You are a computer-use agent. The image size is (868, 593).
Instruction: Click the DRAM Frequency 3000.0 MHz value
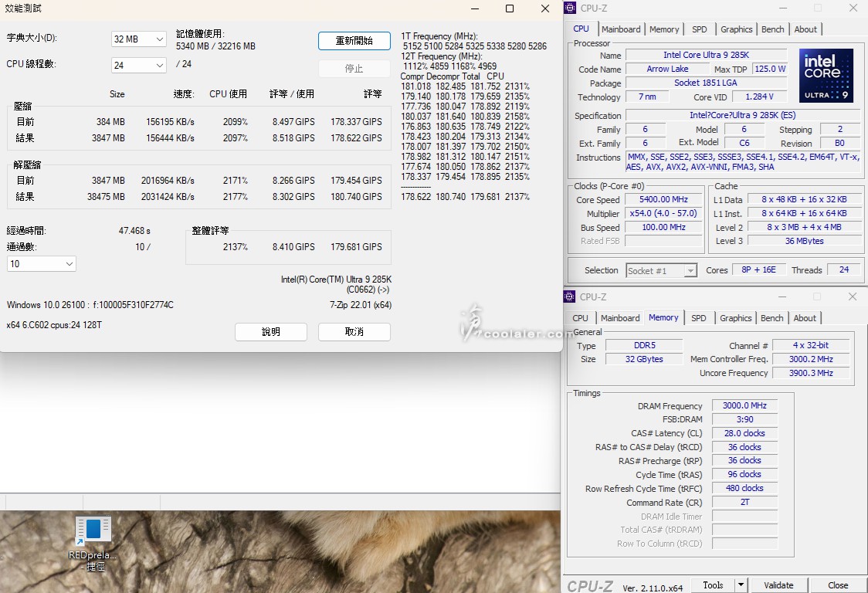[744, 405]
